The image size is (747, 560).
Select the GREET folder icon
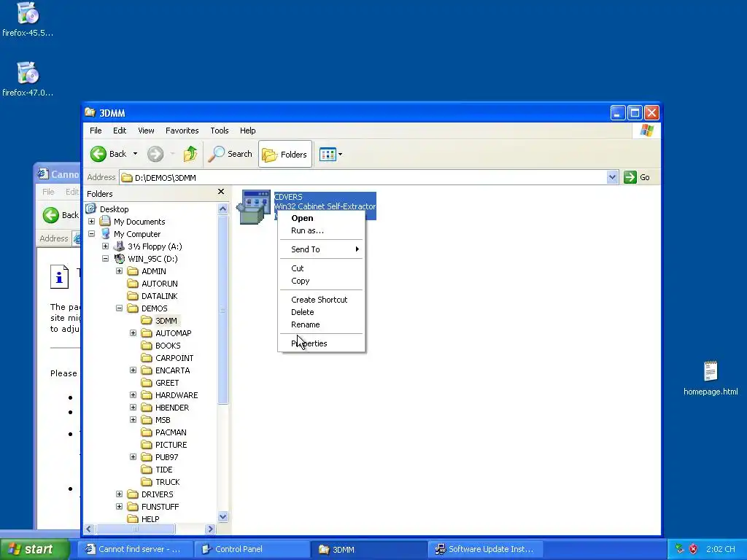coord(146,382)
